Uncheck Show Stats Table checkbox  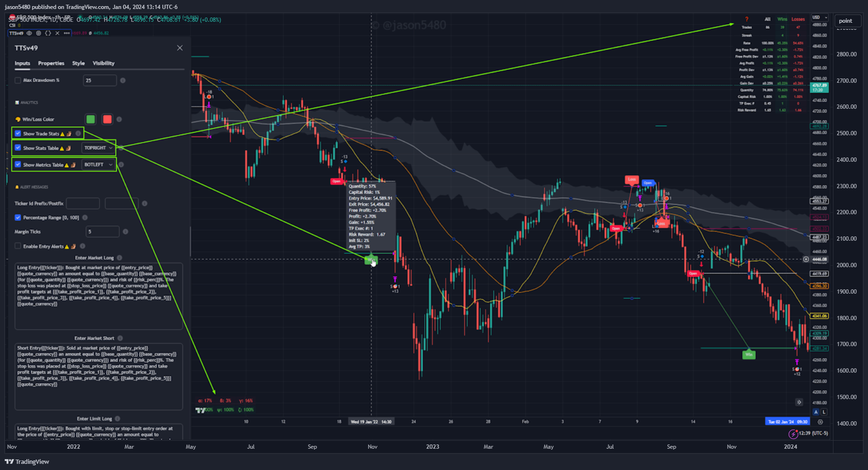[x=18, y=148]
